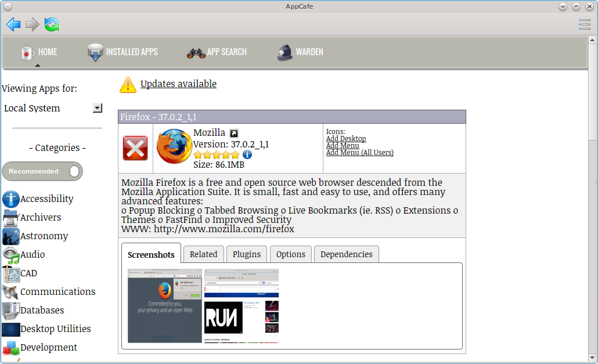The width and height of the screenshot is (598, 364).
Task: Open the Development category
Action: pyautogui.click(x=48, y=348)
